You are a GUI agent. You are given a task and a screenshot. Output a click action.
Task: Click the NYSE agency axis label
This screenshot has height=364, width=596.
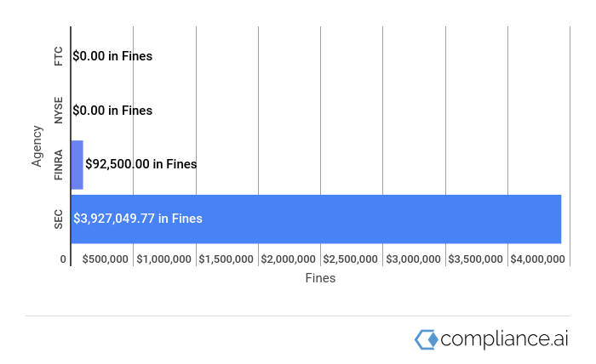click(58, 110)
